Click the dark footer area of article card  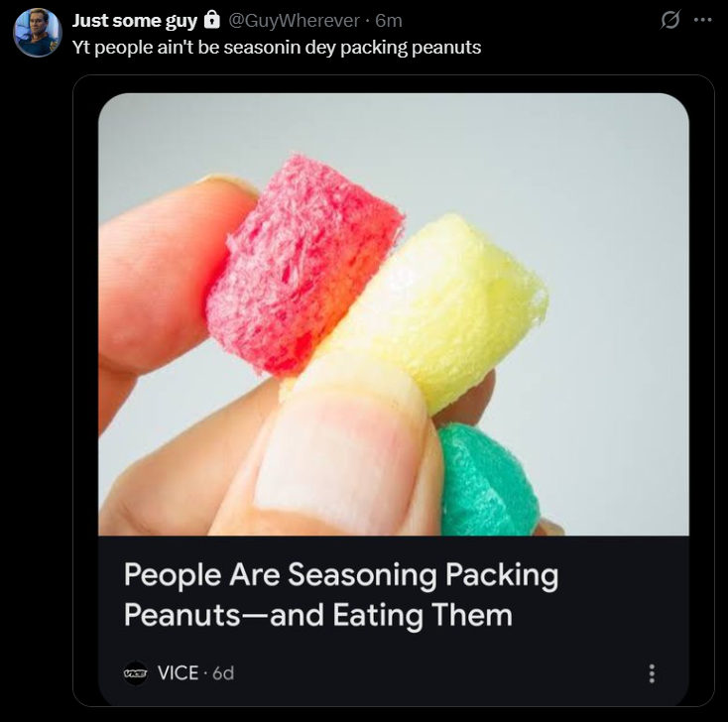394,621
